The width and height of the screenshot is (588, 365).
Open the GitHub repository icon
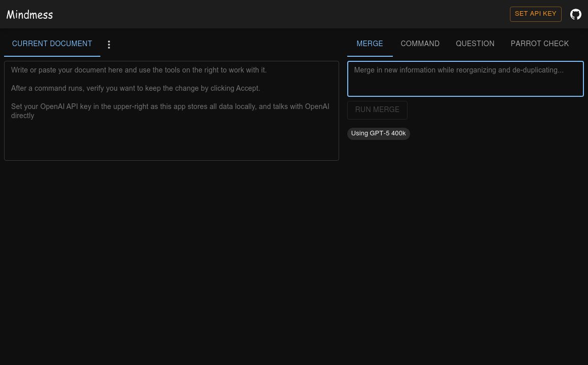[575, 14]
